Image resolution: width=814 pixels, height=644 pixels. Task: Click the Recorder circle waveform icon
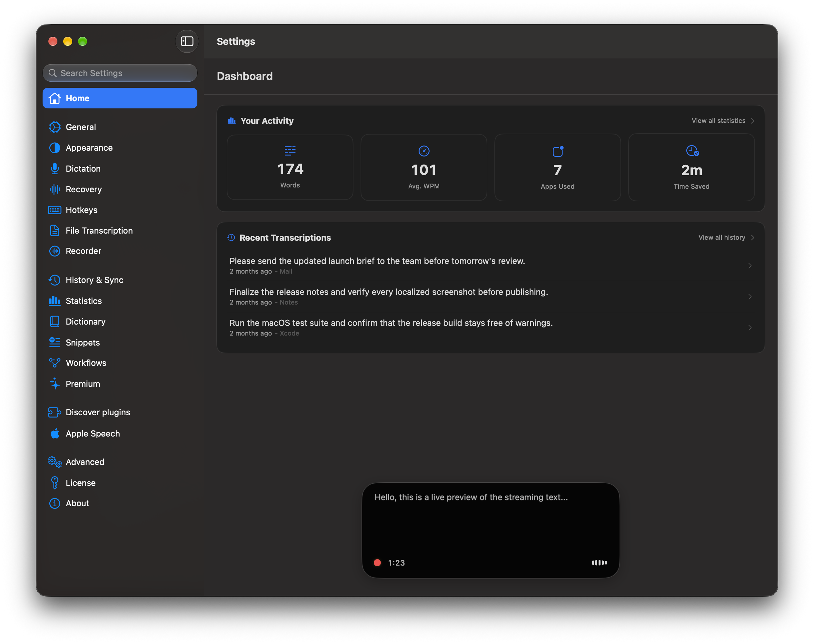click(x=55, y=251)
